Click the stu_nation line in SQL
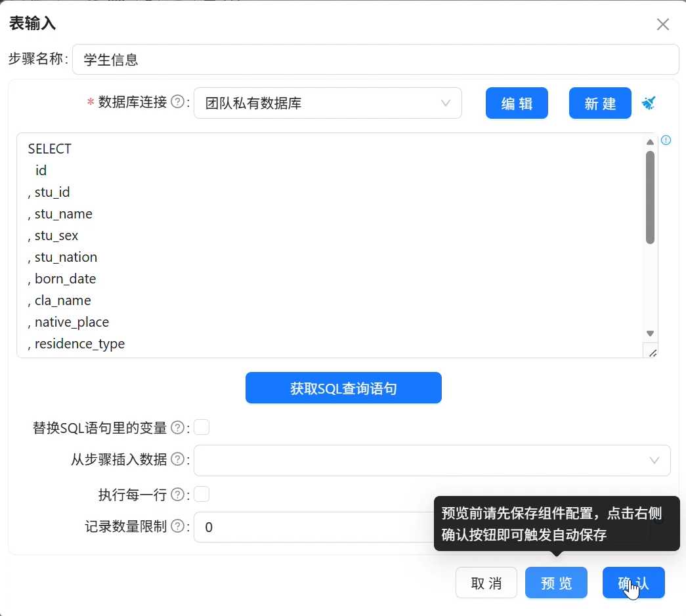The width and height of the screenshot is (686, 616). click(62, 257)
